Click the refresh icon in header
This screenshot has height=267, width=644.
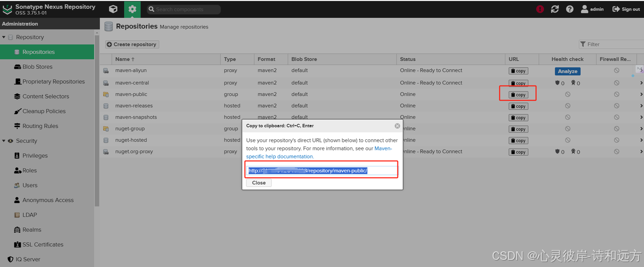(555, 9)
